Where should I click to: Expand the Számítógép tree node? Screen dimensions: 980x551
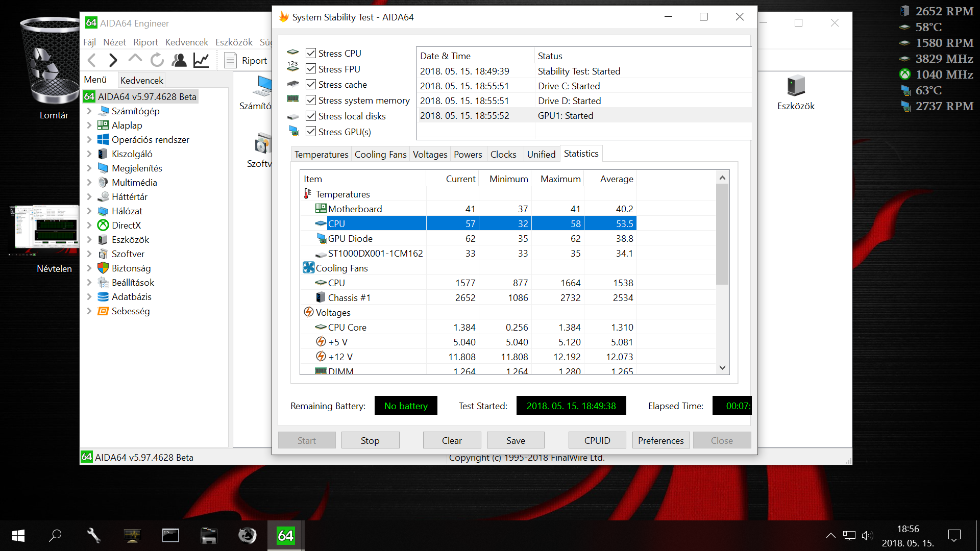[89, 111]
